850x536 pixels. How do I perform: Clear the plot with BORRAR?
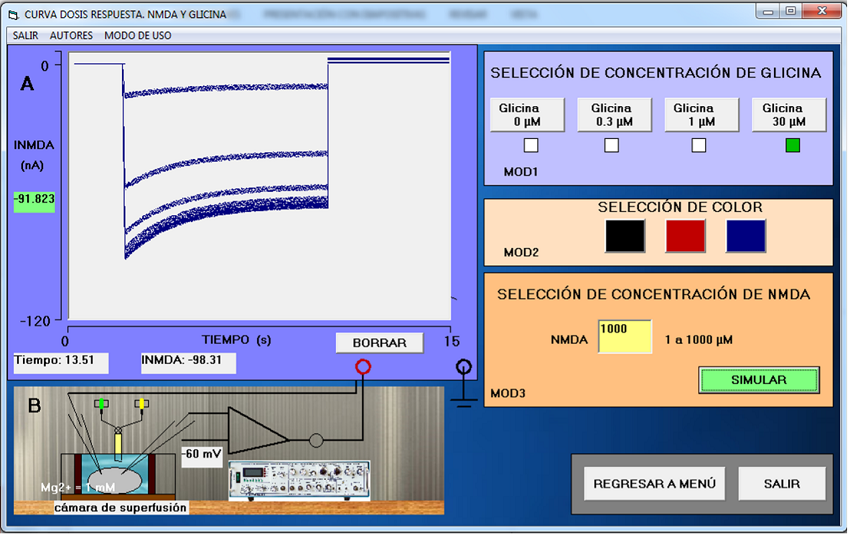click(x=379, y=343)
